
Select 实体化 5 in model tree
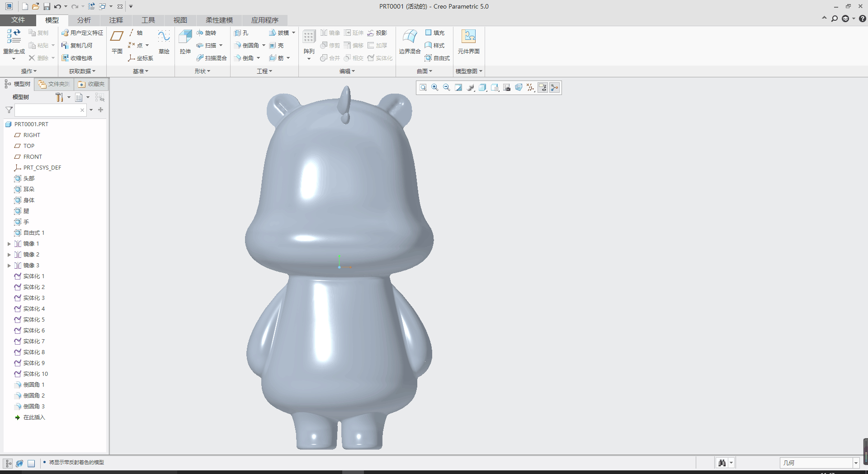pos(34,320)
